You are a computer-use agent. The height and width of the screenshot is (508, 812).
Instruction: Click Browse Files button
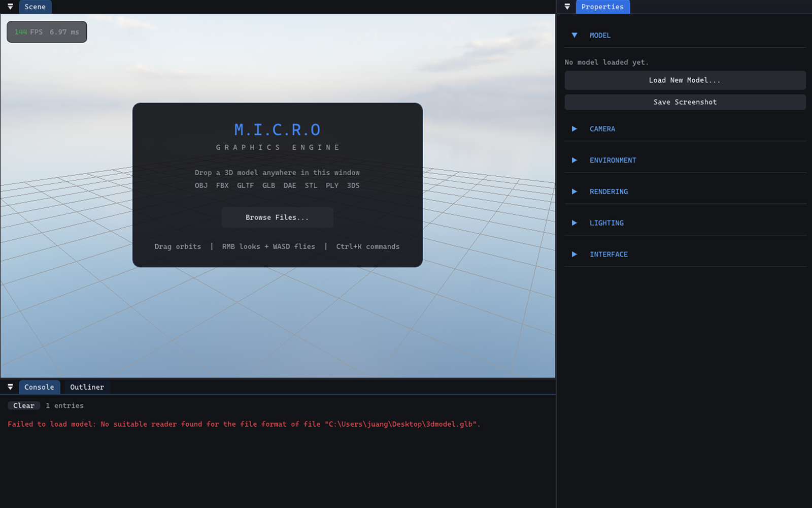277,217
